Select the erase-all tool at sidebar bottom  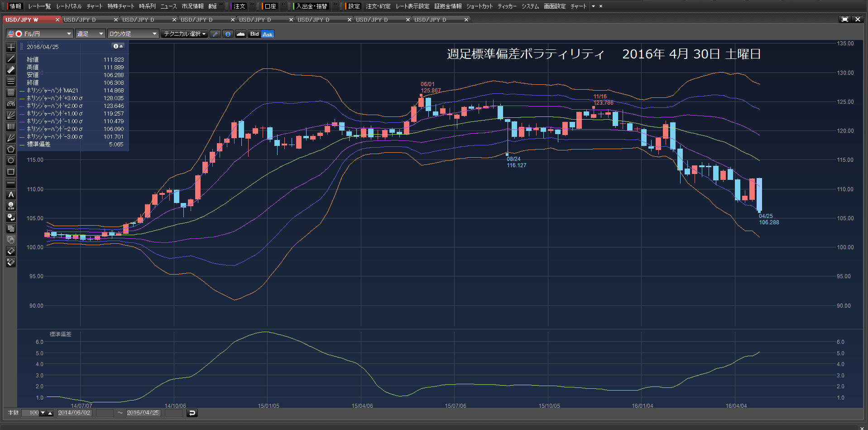[11, 262]
